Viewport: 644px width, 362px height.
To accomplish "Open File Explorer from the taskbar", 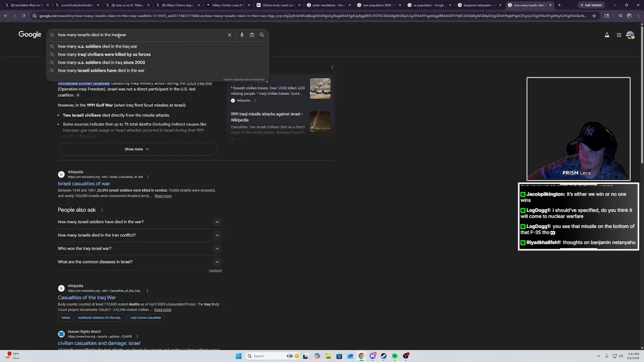I will tap(328, 356).
